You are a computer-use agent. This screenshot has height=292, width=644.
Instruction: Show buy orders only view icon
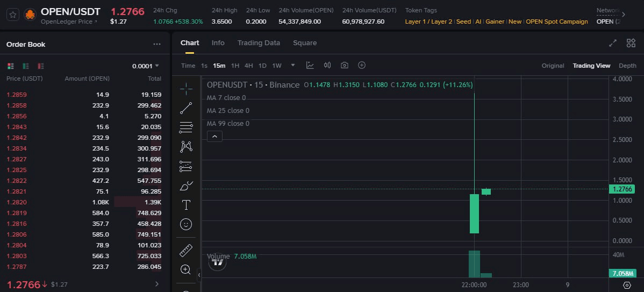(26, 66)
